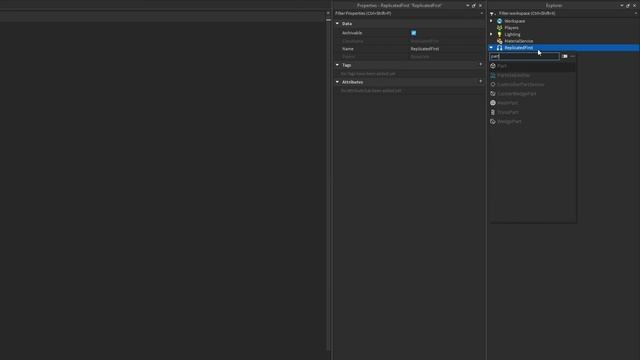Image resolution: width=640 pixels, height=360 pixels.
Task: Click the MeshPart icon in insert list
Action: (x=493, y=103)
